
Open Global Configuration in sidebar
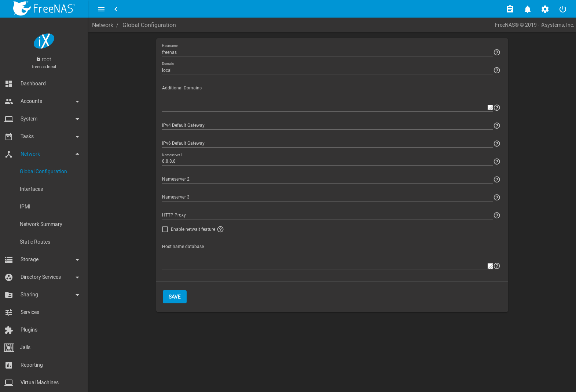pyautogui.click(x=43, y=171)
